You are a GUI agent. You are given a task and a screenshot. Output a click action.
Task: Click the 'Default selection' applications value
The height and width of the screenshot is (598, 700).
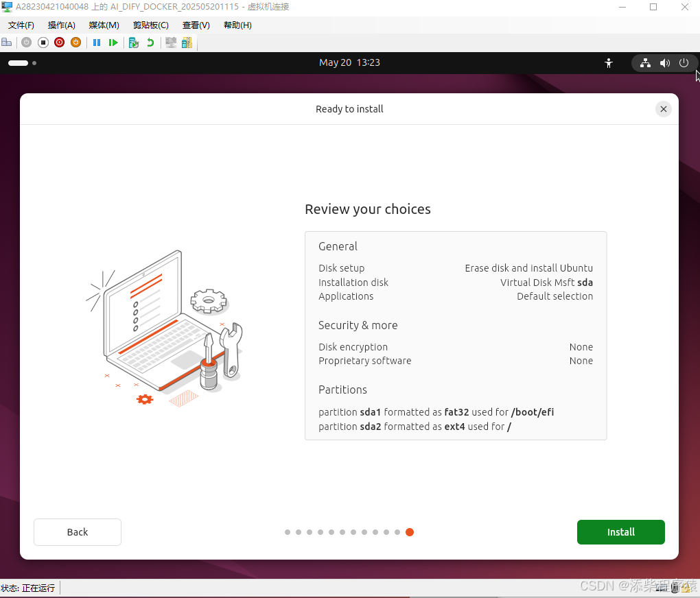(x=555, y=296)
